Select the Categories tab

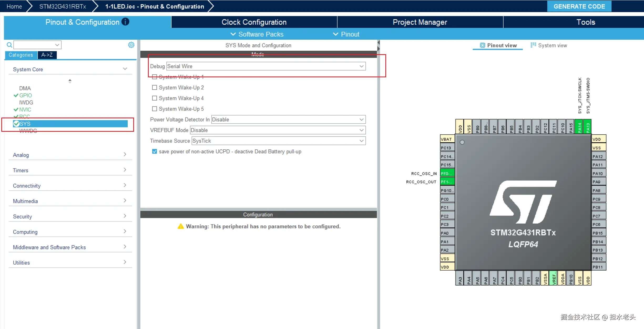tap(21, 55)
